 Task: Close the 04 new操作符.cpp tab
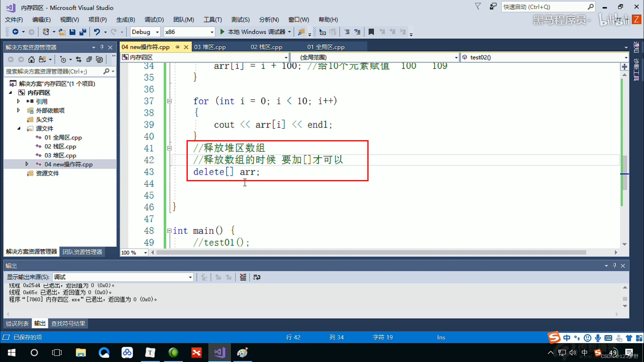point(186,47)
